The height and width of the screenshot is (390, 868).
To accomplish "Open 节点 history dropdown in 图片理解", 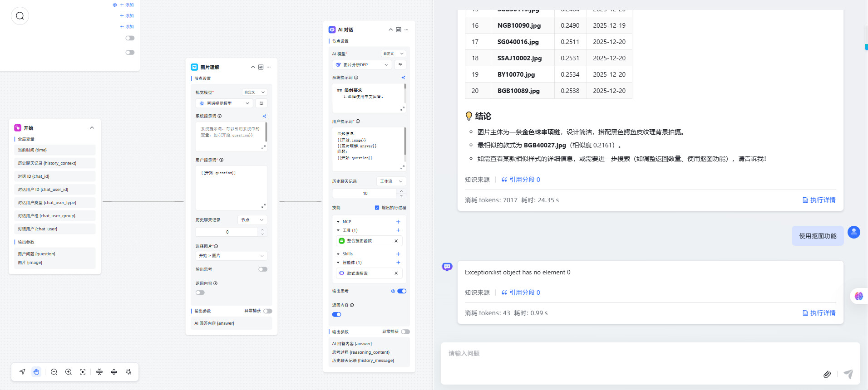I will [252, 220].
